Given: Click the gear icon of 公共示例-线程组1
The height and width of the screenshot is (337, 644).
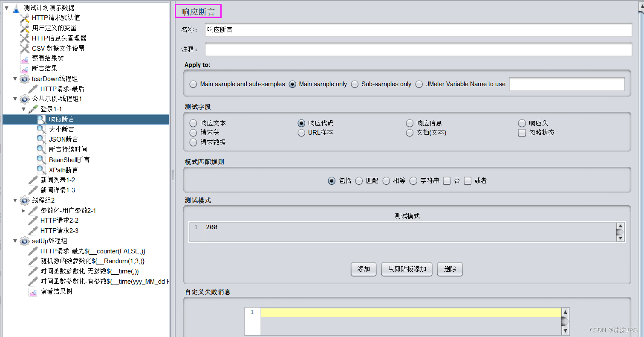Looking at the screenshot, I should coord(25,99).
